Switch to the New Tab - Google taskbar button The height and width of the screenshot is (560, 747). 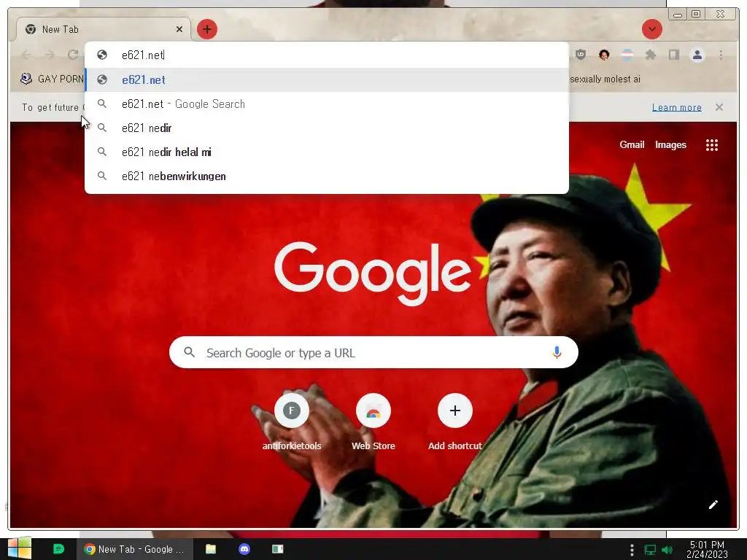(x=135, y=549)
